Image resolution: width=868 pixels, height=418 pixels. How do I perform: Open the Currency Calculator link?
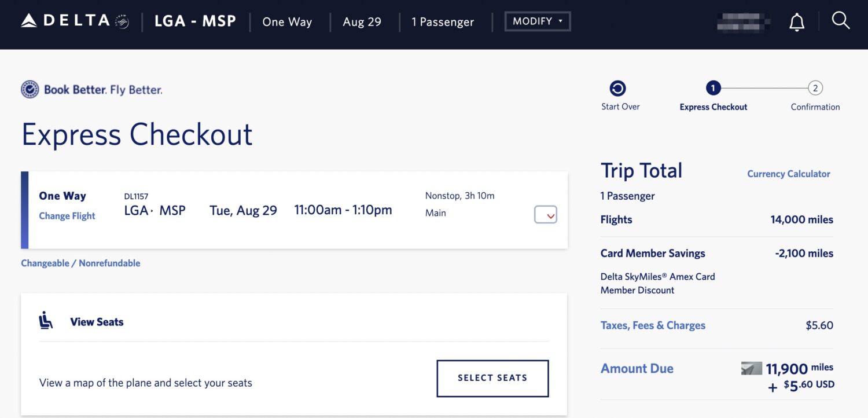(x=788, y=173)
